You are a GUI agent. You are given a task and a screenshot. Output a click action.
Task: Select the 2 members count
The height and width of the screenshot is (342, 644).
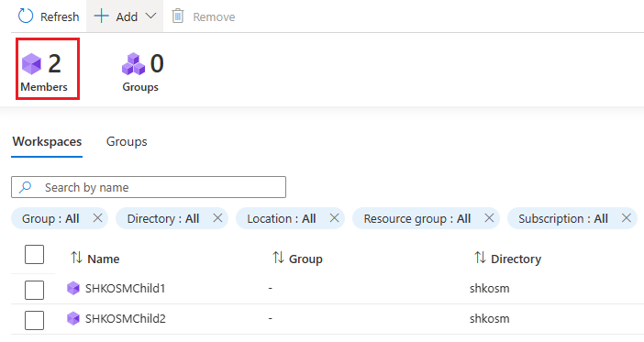(55, 64)
